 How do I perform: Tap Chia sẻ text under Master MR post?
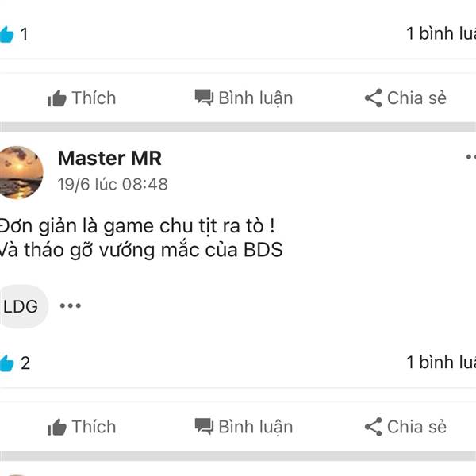coord(416,427)
